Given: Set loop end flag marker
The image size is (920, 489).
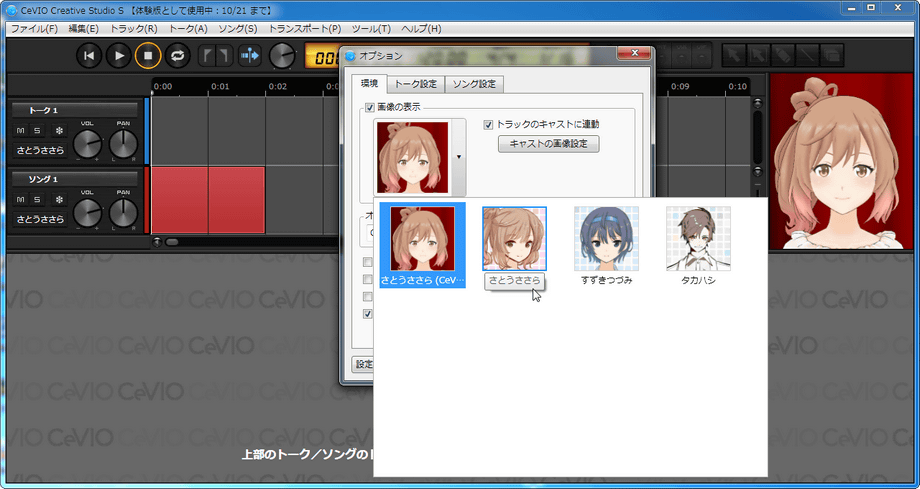Looking at the screenshot, I should [224, 56].
